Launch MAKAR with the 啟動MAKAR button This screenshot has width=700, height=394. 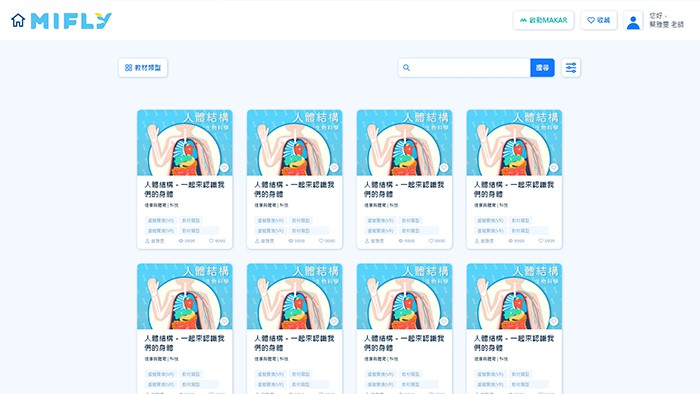[543, 20]
